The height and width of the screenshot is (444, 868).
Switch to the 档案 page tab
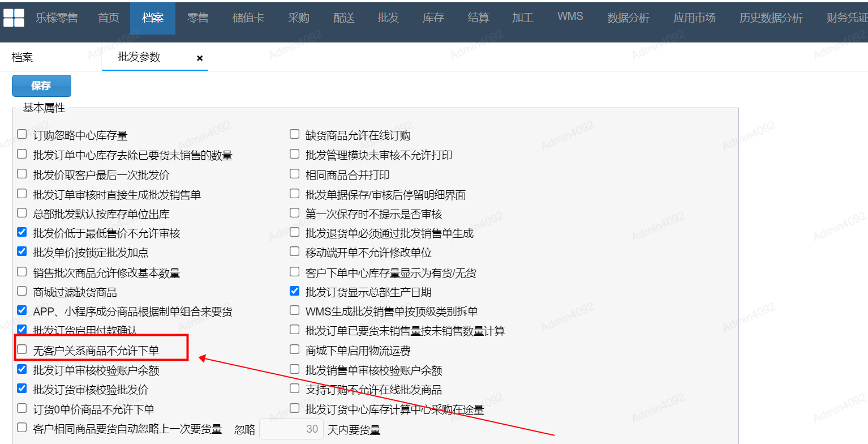coord(22,58)
